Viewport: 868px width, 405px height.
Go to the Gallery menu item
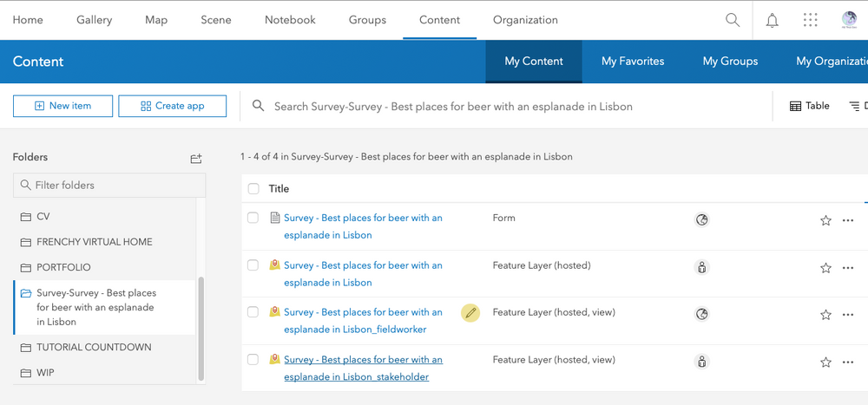coord(94,20)
